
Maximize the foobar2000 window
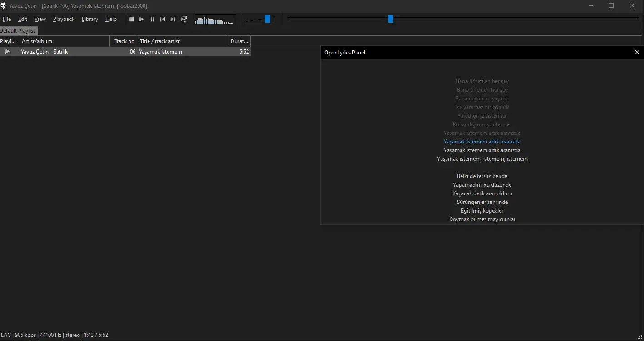[x=611, y=5]
